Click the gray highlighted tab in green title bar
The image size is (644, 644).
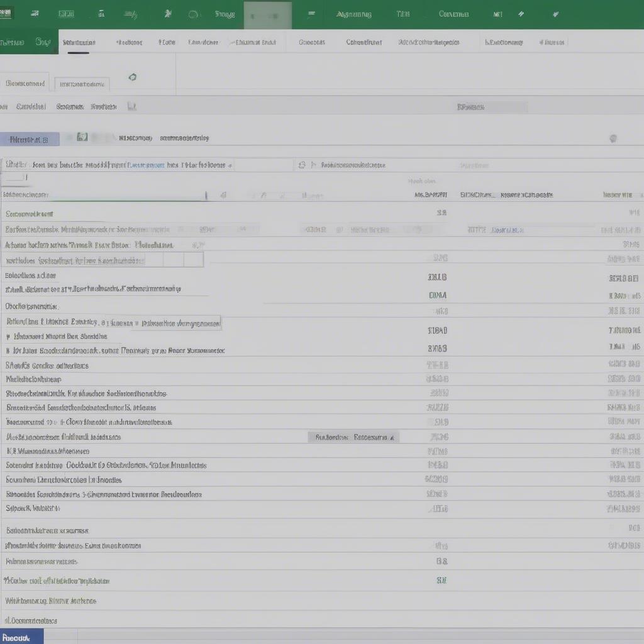click(267, 15)
